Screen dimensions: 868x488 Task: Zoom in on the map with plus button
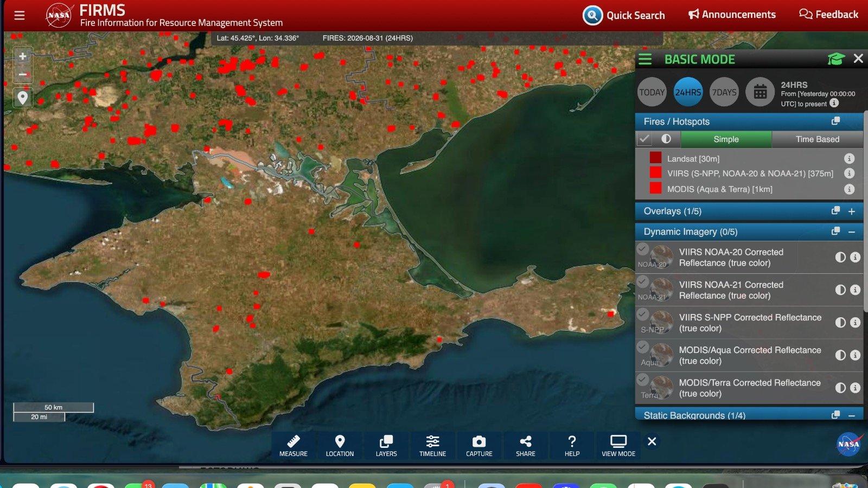pos(23,56)
